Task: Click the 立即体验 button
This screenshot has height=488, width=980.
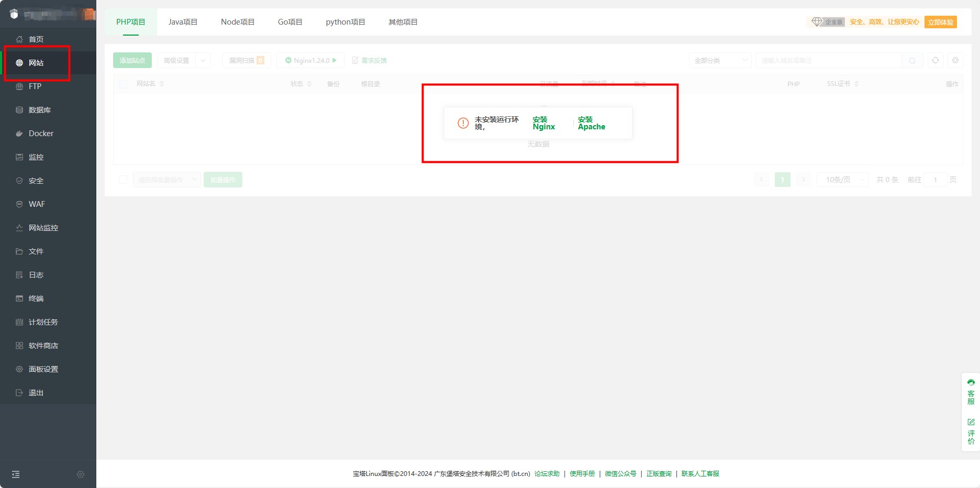Action: click(x=941, y=22)
